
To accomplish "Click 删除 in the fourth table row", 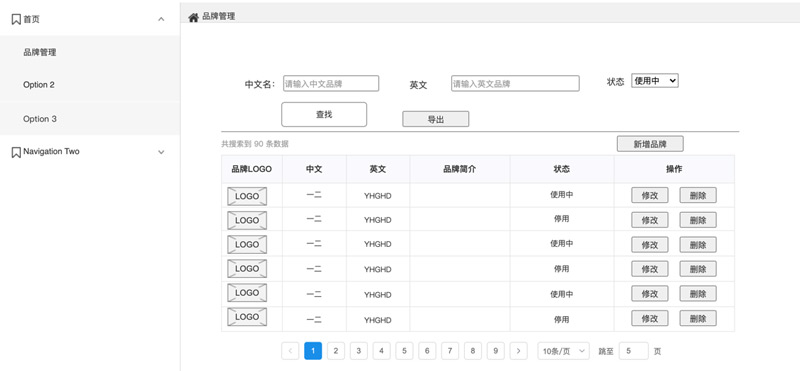I will pos(698,269).
